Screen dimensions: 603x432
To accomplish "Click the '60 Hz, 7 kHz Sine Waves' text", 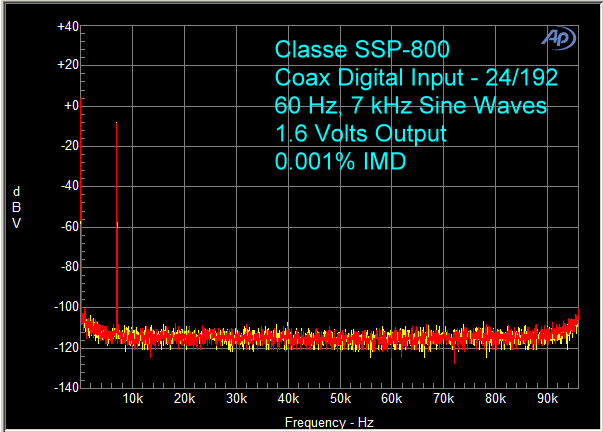I will point(410,106).
